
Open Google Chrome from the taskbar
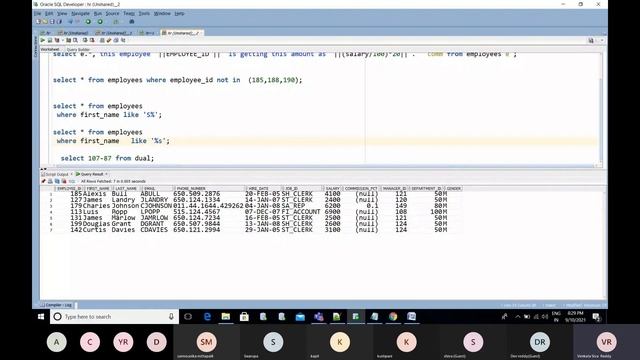[x=393, y=317]
